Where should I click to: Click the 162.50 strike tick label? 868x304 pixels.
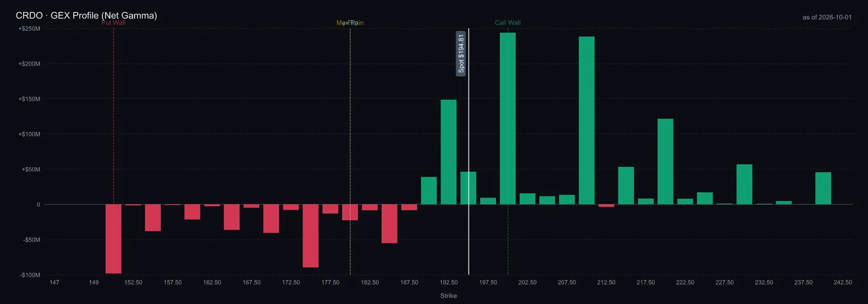212,282
